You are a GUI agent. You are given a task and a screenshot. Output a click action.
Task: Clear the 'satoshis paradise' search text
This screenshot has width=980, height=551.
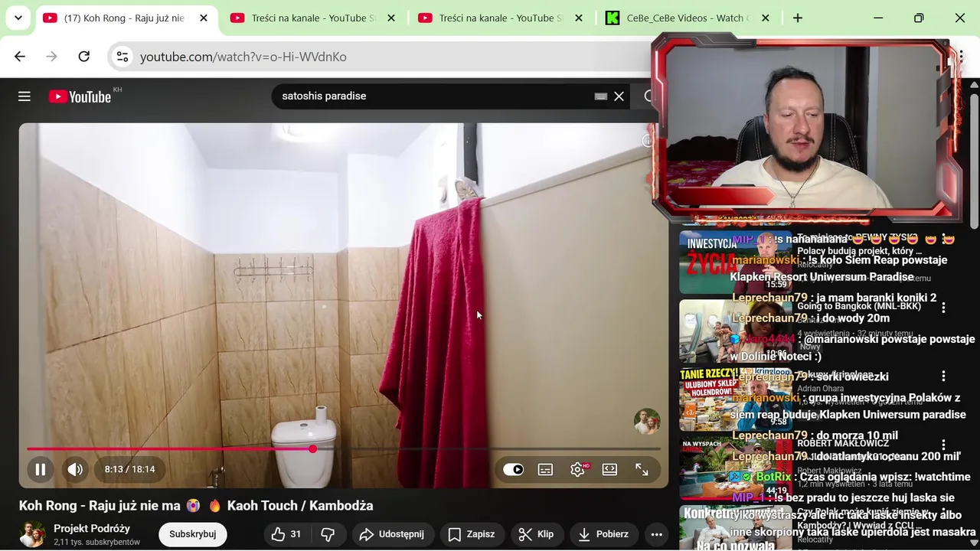619,96
